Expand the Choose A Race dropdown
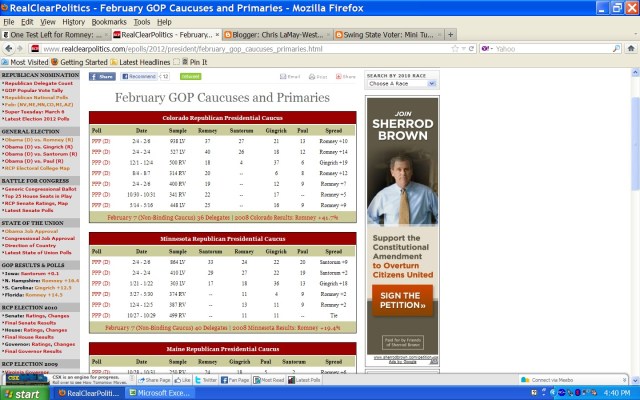 coord(399,83)
